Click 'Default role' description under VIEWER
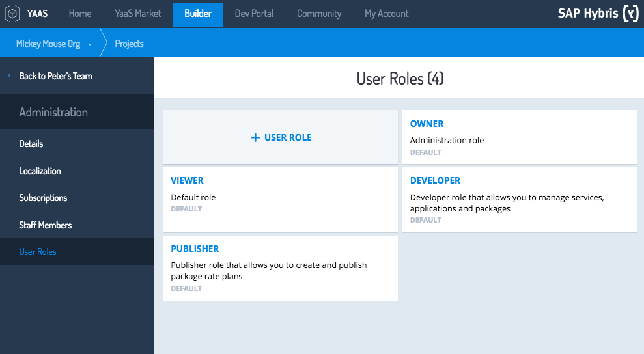 [193, 197]
